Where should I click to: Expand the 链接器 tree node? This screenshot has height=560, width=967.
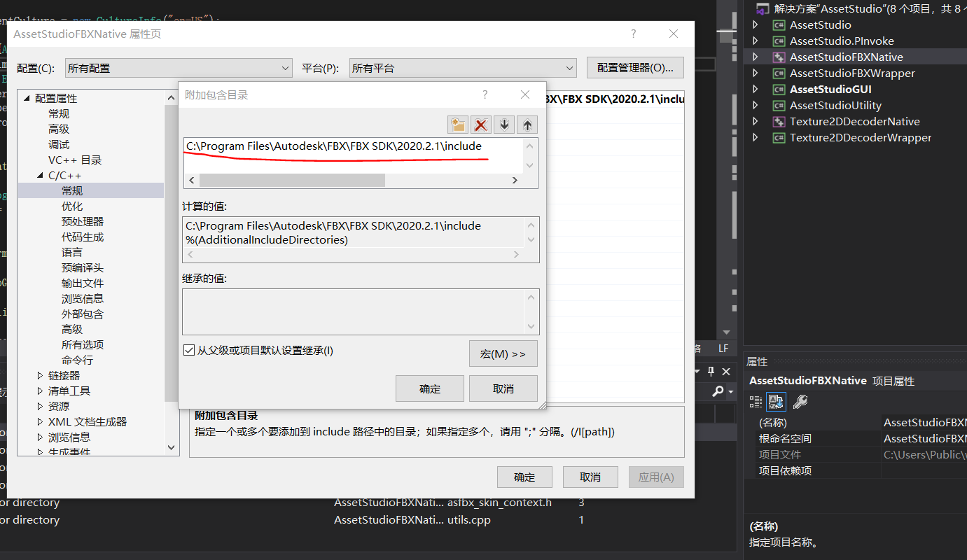point(41,375)
